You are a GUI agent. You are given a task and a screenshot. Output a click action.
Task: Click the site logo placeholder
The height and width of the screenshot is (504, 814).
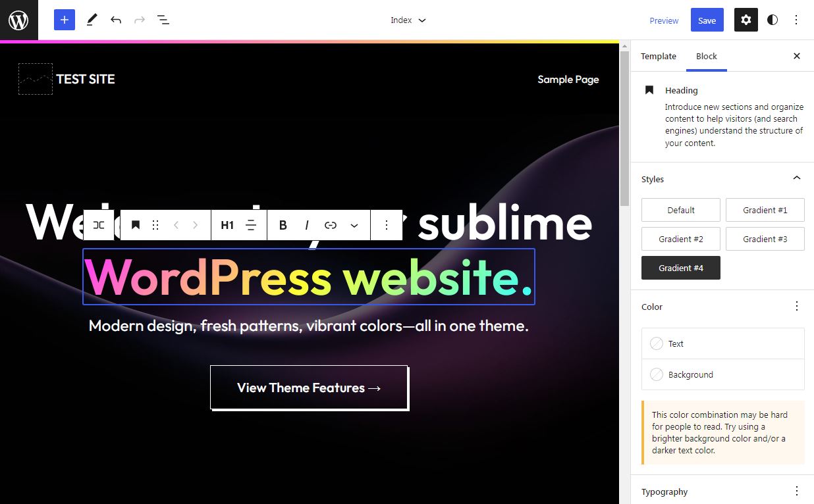click(36, 79)
